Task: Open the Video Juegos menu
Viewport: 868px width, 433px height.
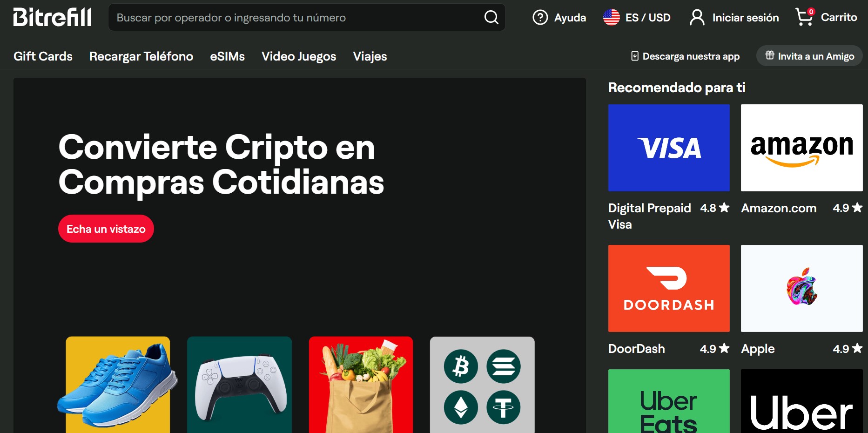Action: [x=298, y=56]
